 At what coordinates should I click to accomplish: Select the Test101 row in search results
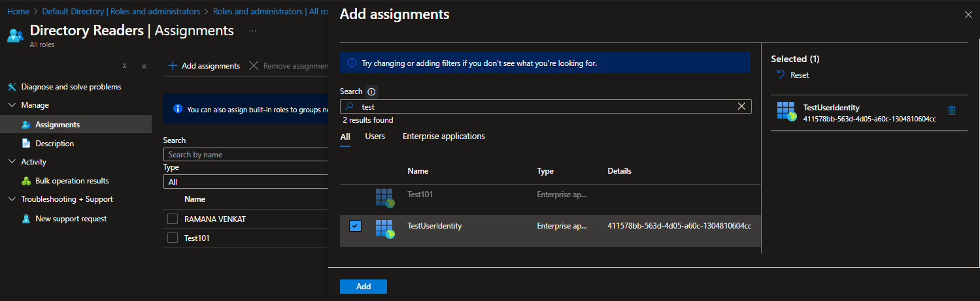[550, 198]
